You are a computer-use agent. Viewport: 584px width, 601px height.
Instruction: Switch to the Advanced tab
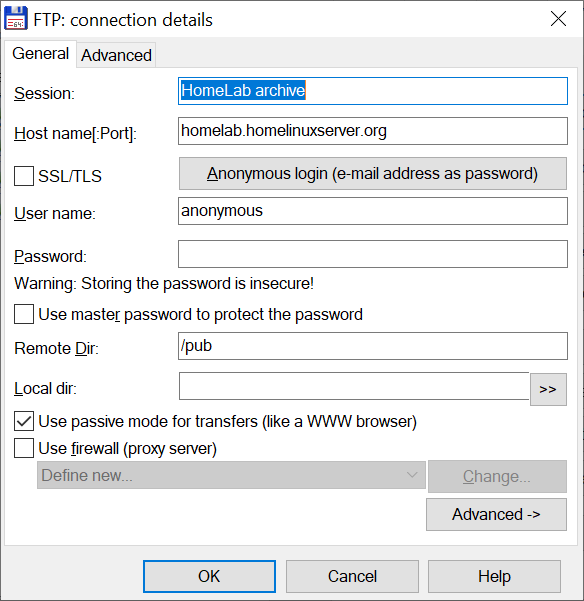pos(116,55)
